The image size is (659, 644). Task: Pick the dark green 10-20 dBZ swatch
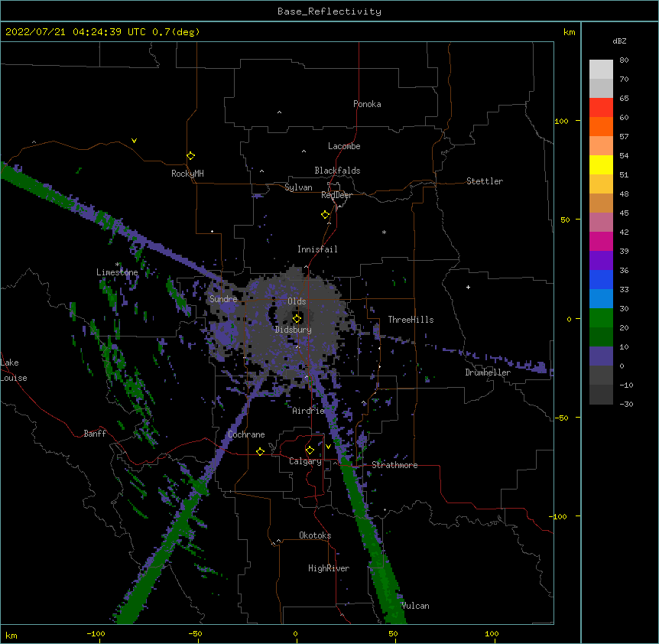601,337
